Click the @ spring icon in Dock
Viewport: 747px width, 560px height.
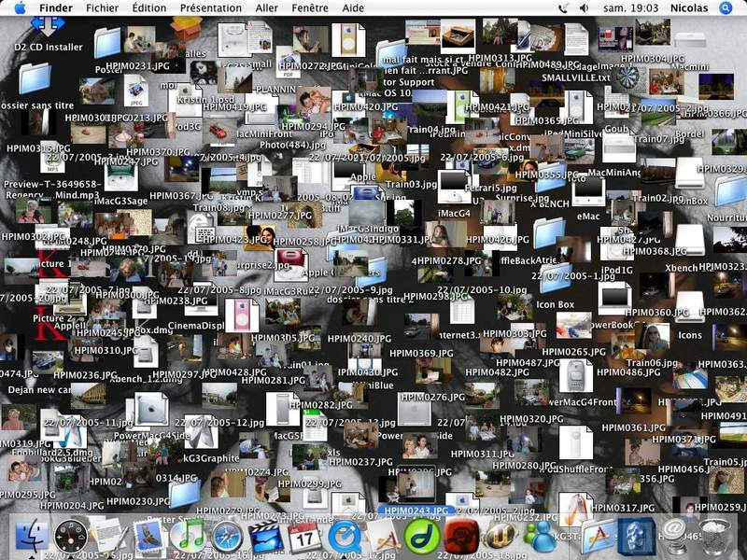click(674, 536)
